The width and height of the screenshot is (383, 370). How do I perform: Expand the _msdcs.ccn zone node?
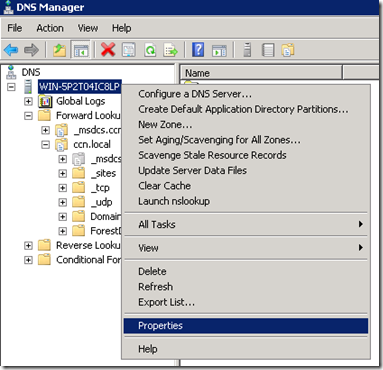coord(45,130)
